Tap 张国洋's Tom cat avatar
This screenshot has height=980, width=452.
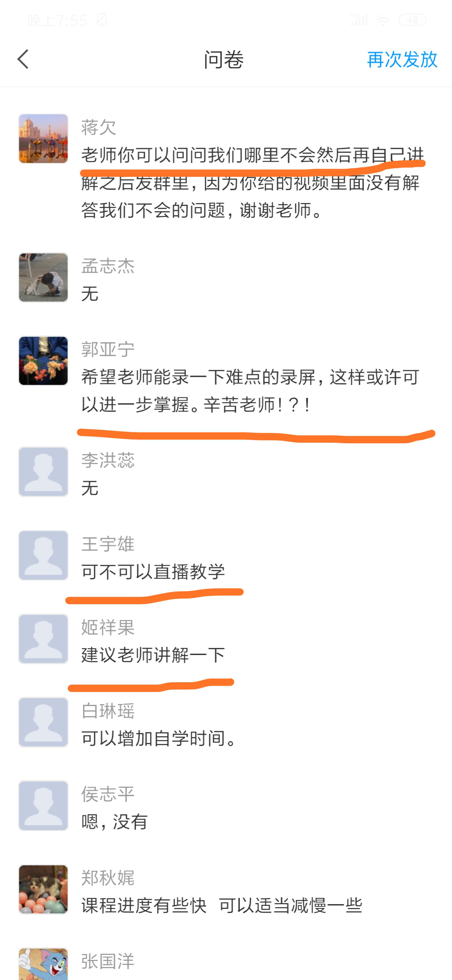click(44, 964)
